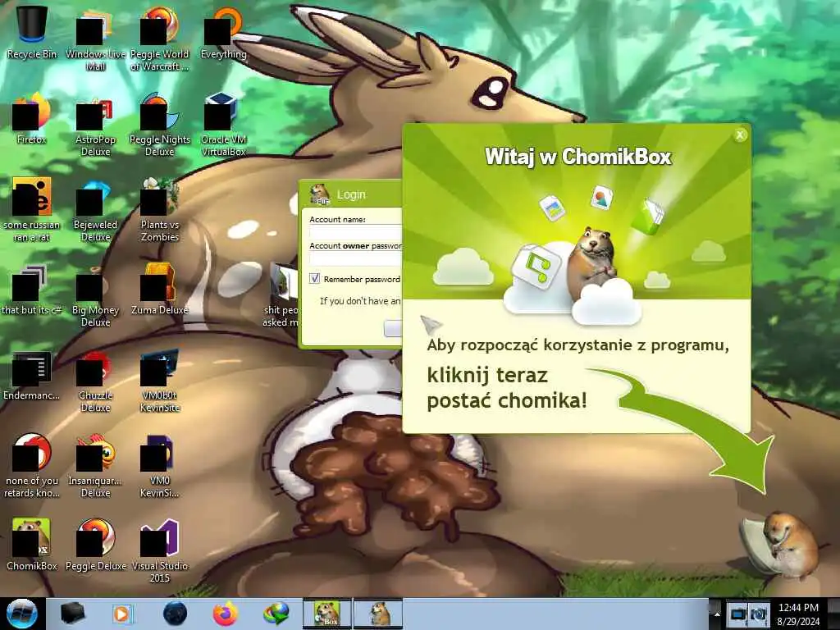Select the Peggle World of Warcraft icon
This screenshot has width=840, height=630.
pos(160,39)
